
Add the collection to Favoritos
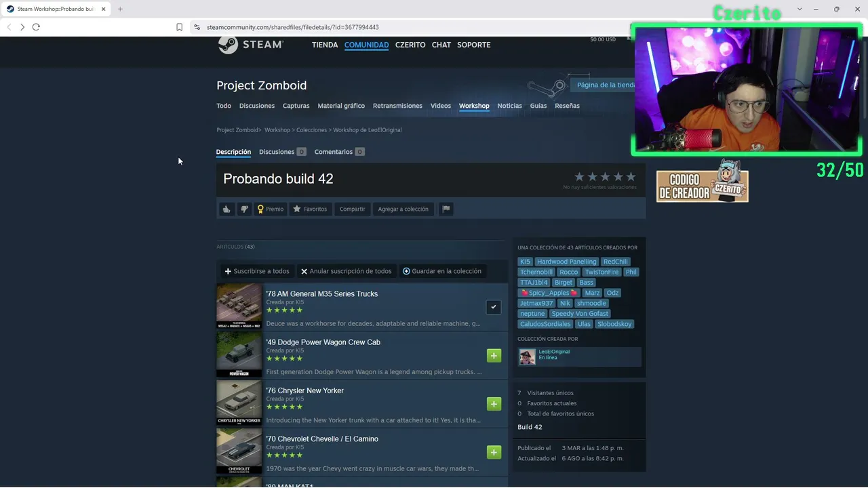coord(310,209)
